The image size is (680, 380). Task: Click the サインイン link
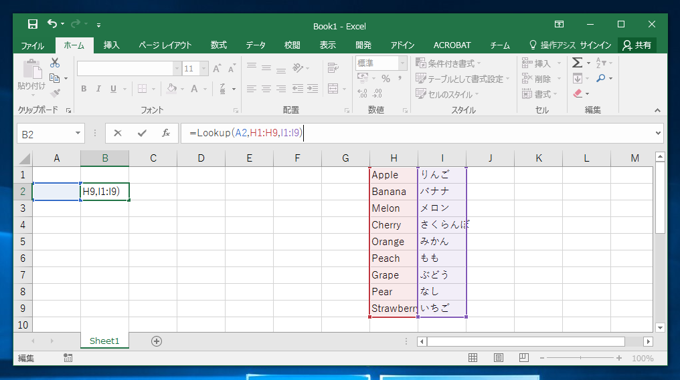[595, 45]
